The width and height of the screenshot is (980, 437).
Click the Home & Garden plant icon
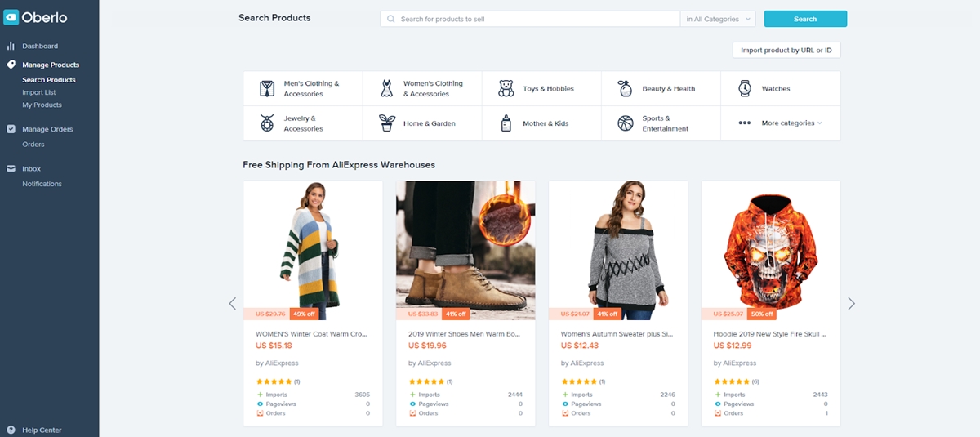(x=387, y=123)
